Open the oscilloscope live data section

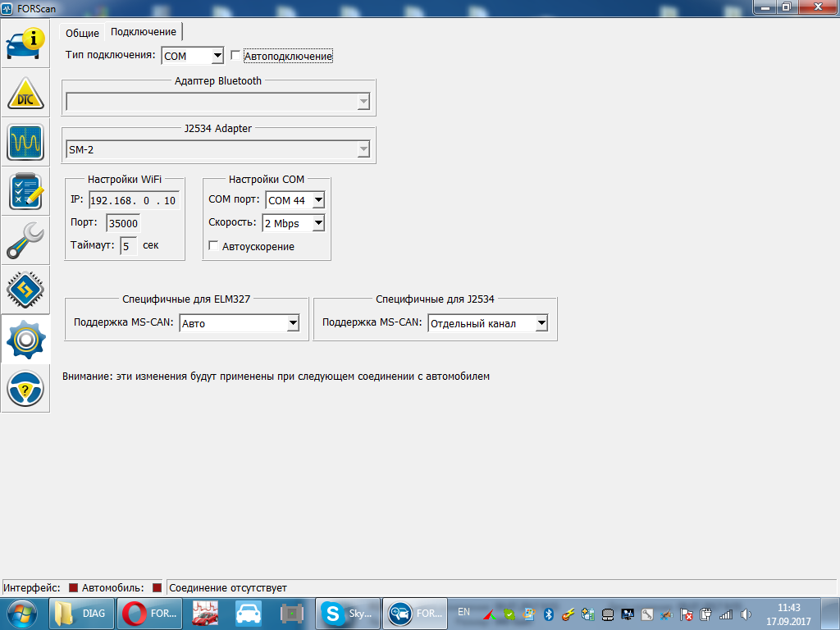click(x=25, y=143)
